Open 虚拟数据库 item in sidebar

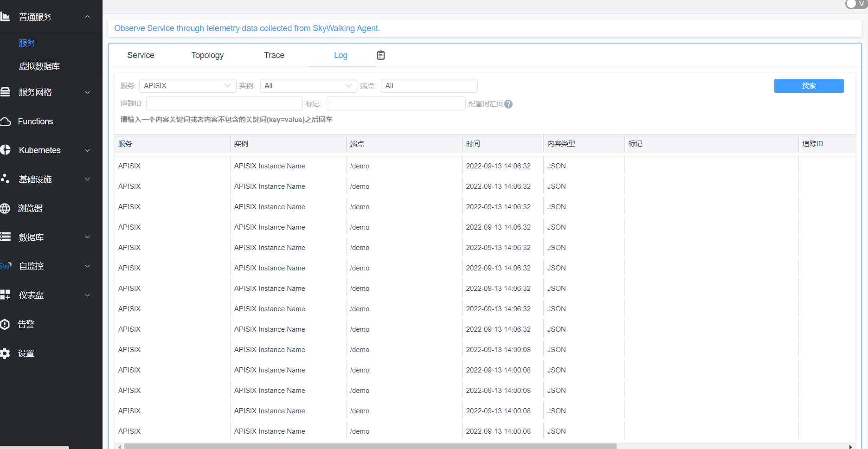click(39, 66)
